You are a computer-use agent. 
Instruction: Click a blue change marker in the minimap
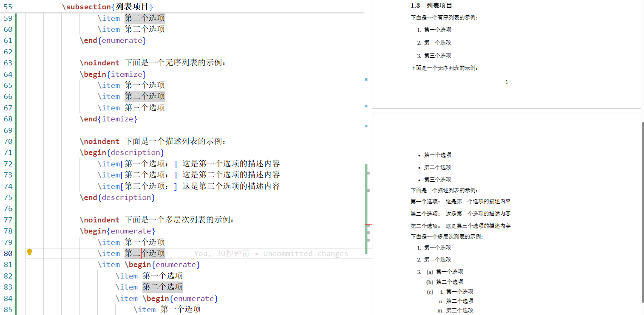[x=367, y=79]
